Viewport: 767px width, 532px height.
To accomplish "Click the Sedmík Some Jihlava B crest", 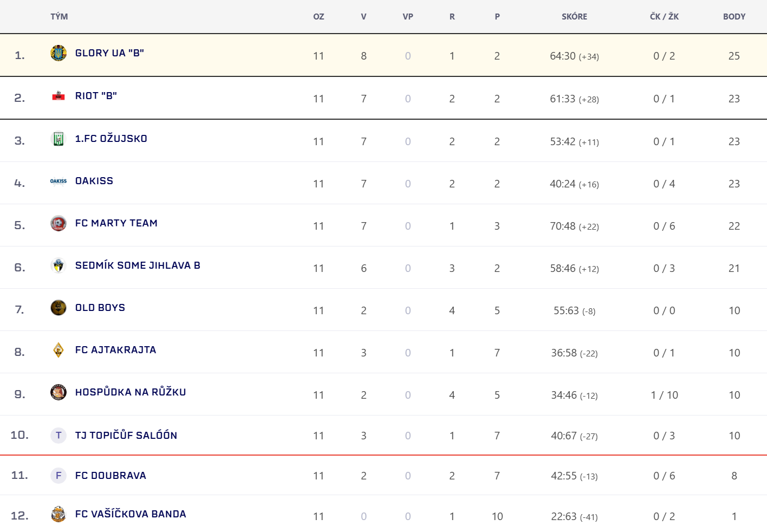I will pyautogui.click(x=58, y=265).
